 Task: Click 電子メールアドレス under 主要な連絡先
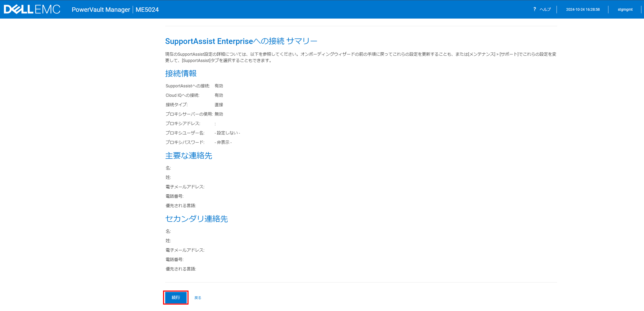click(x=185, y=187)
